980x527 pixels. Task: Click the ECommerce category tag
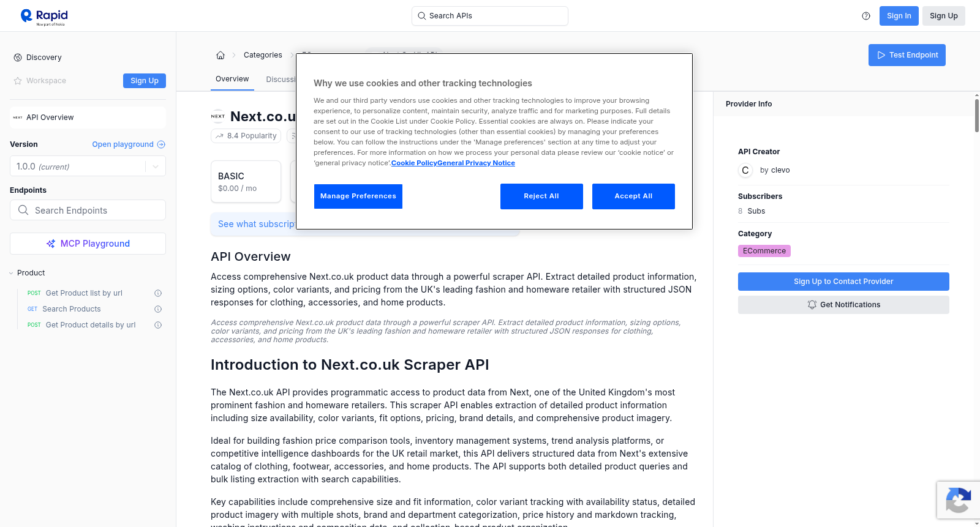point(764,251)
